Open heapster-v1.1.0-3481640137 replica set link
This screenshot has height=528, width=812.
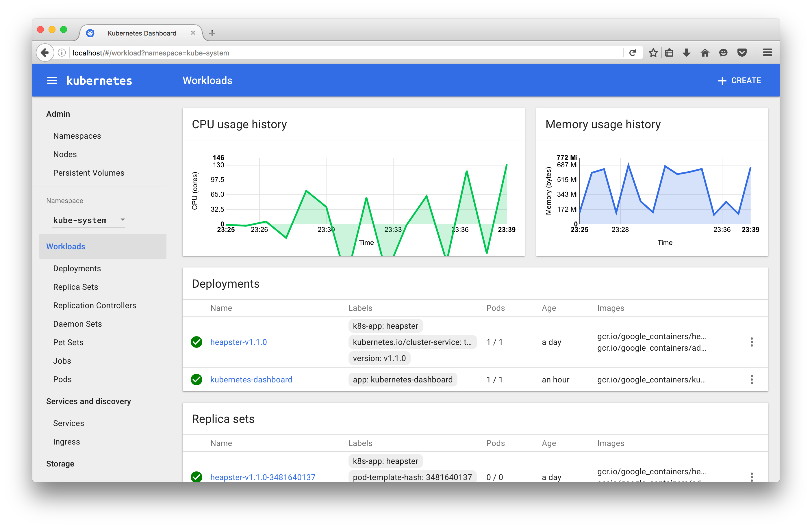263,477
